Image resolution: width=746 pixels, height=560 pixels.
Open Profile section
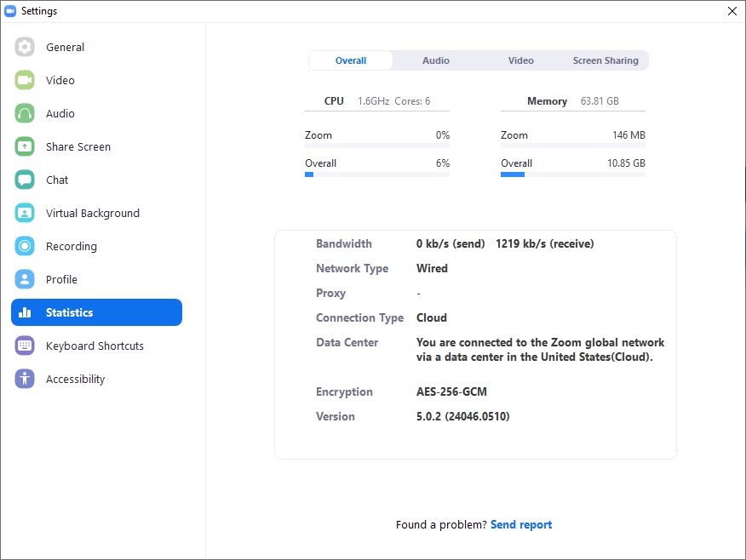tap(96, 279)
